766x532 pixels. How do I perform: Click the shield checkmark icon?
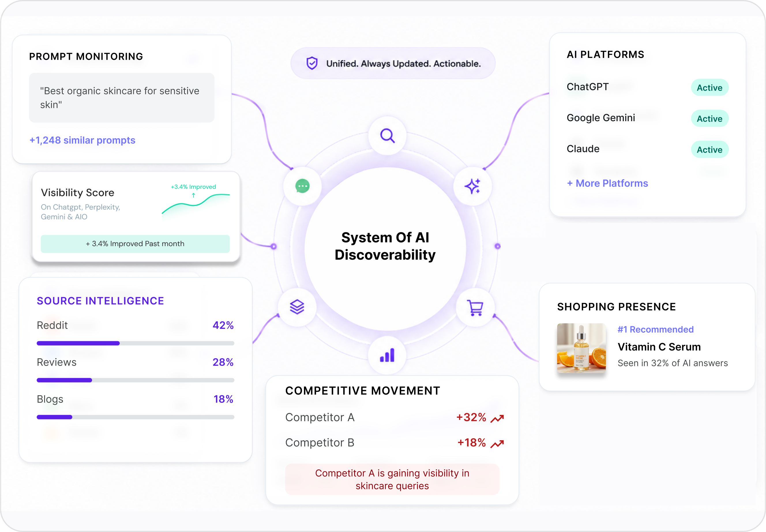[x=312, y=63]
